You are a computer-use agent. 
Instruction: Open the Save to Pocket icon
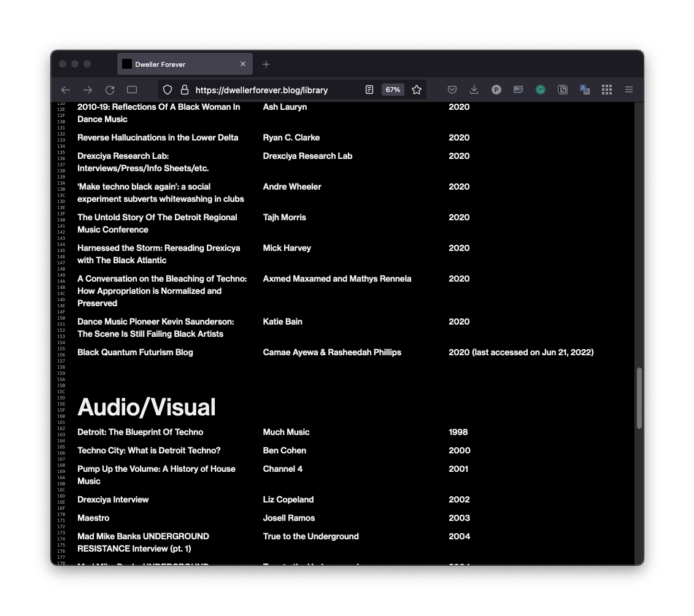452,90
